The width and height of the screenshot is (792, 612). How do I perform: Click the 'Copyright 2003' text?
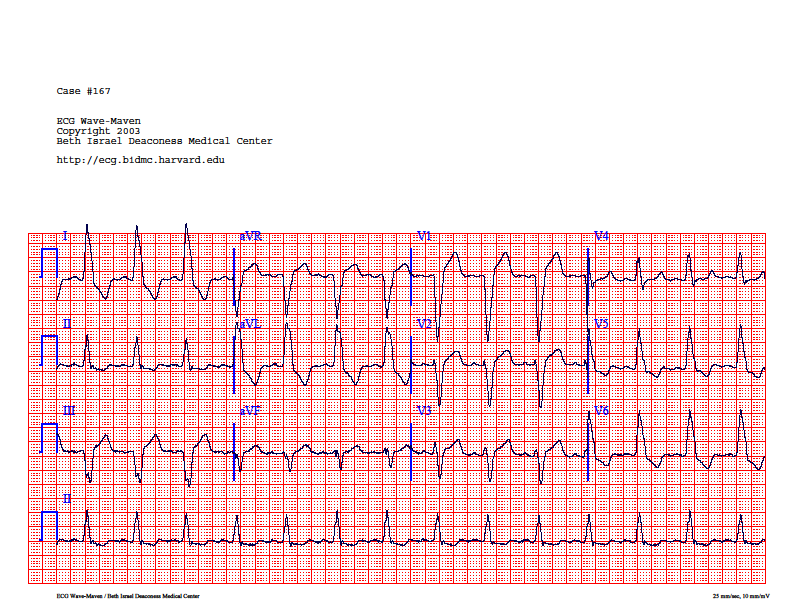[98, 131]
